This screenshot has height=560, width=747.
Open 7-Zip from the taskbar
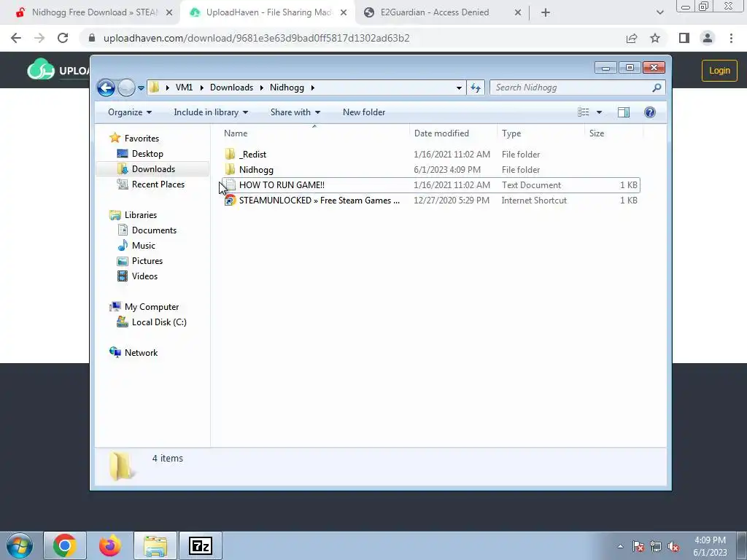coord(200,545)
